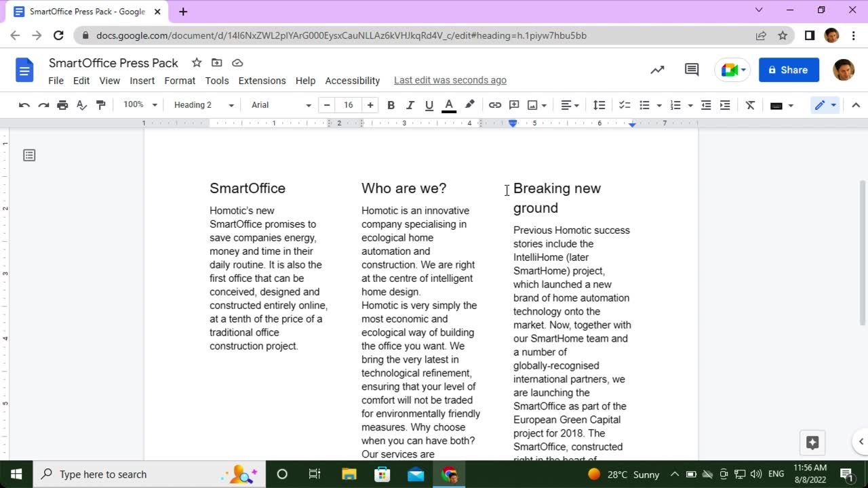The height and width of the screenshot is (488, 868).
Task: Click the Add comment toolbar icon
Action: [x=514, y=105]
